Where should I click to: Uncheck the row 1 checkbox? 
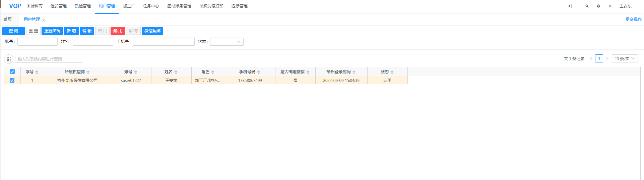tap(12, 80)
